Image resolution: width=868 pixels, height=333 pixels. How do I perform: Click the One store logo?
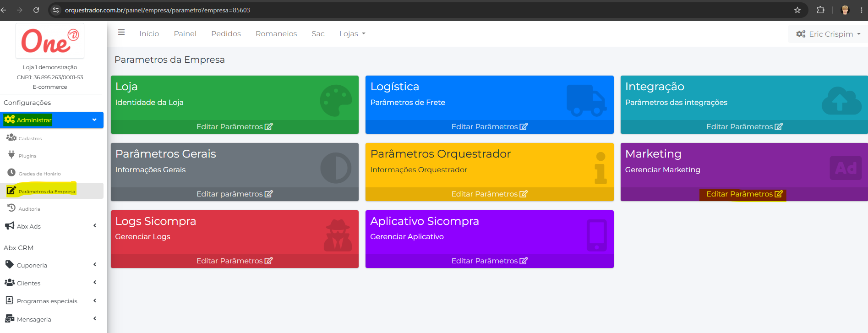(x=50, y=41)
